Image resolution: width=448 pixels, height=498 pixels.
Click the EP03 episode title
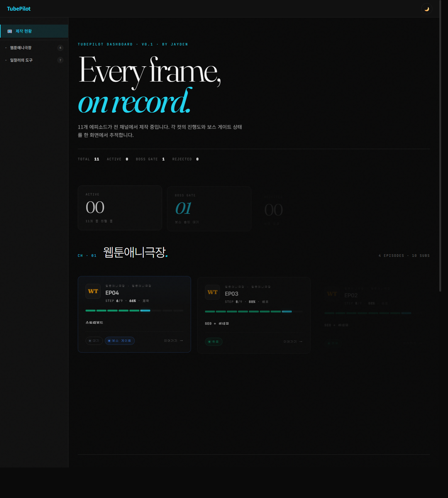232,294
